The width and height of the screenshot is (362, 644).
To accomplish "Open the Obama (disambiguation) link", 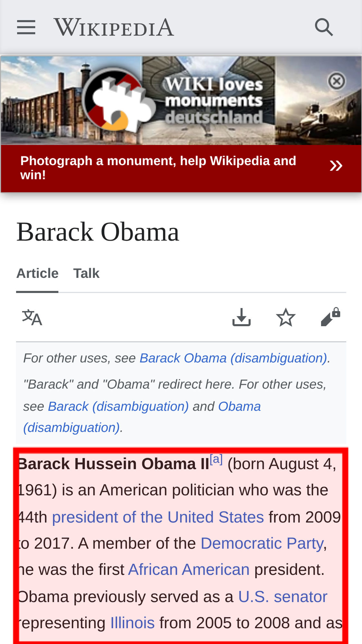I will (x=142, y=417).
